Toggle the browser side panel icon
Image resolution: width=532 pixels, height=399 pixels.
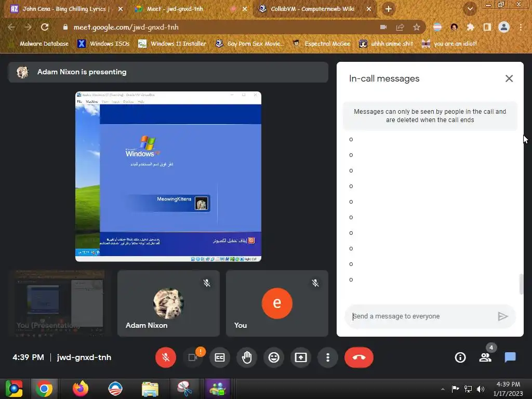487,27
